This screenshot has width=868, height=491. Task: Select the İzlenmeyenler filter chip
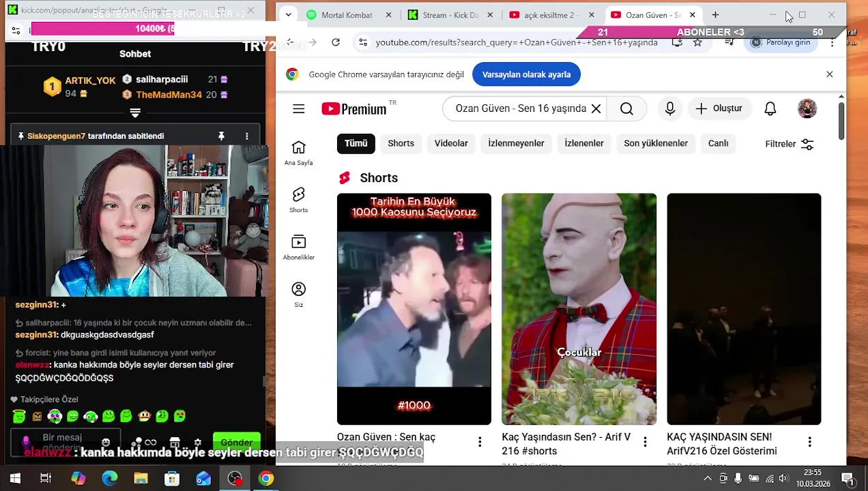516,143
